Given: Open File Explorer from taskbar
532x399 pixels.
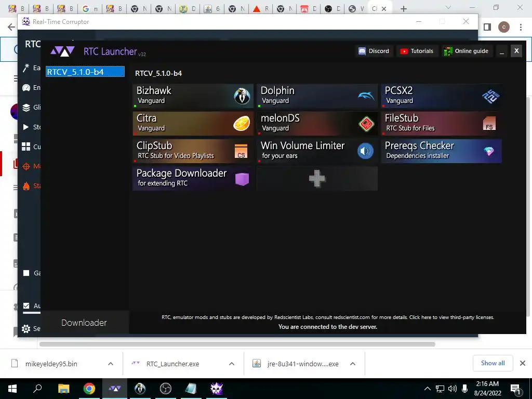Looking at the screenshot, I should [63, 389].
